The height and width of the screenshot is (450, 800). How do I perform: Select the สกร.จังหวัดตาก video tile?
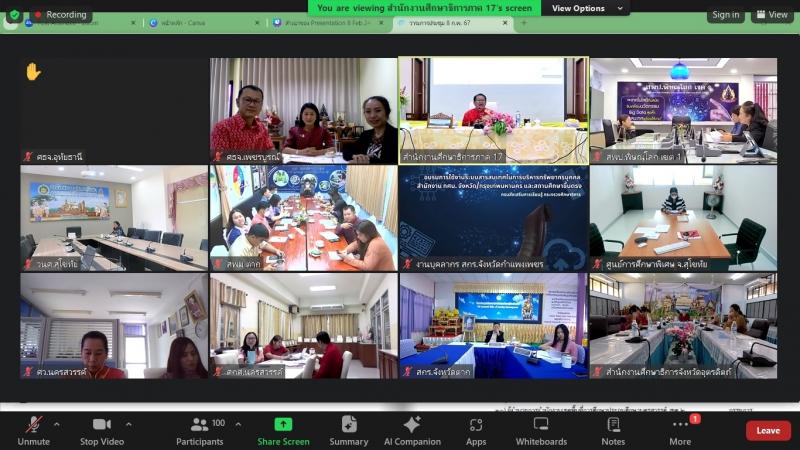click(493, 326)
